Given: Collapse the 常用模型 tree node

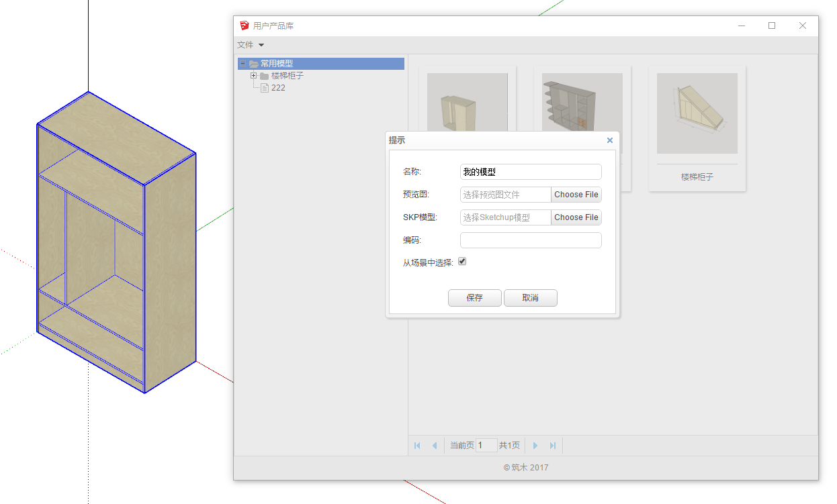Looking at the screenshot, I should (242, 62).
